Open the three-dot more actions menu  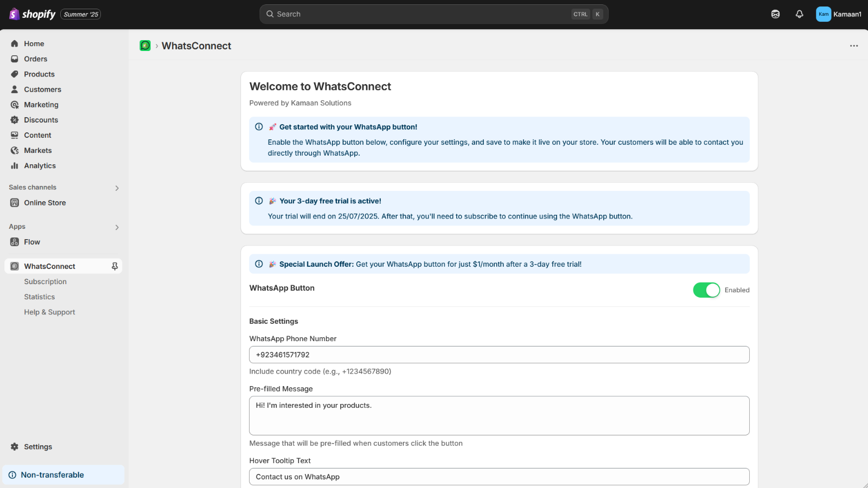tap(854, 46)
